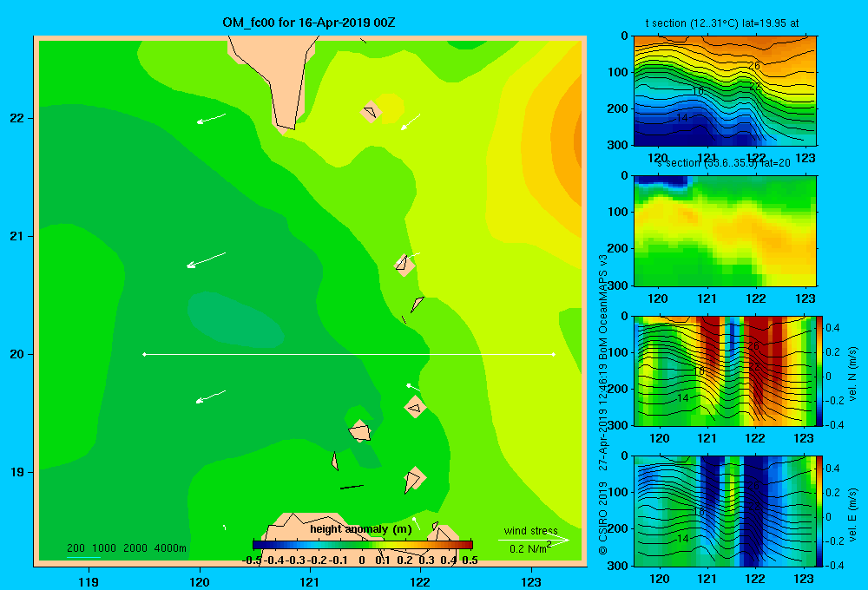Open the salinity section plot
Image resolution: width=868 pixels, height=590 pixels.
click(725, 231)
